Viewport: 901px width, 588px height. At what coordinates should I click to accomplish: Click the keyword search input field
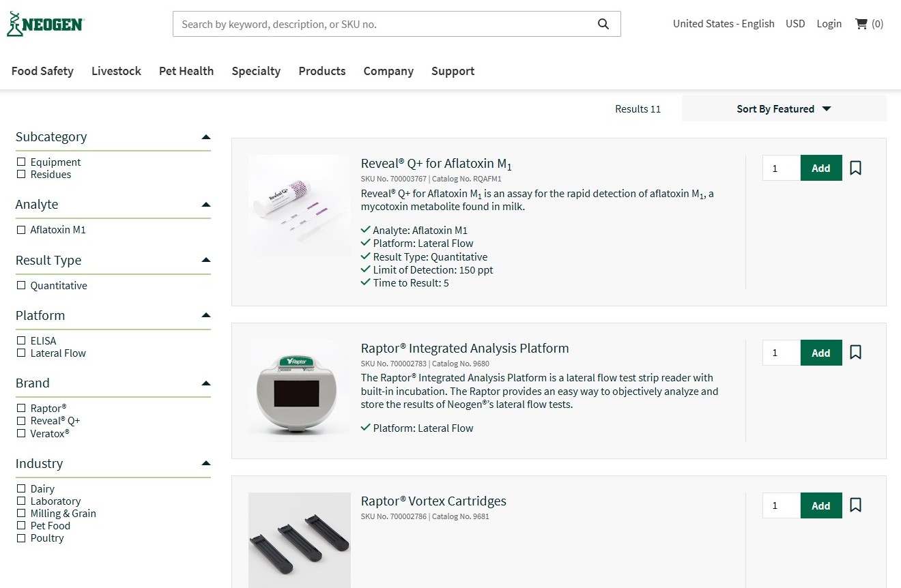coord(382,24)
